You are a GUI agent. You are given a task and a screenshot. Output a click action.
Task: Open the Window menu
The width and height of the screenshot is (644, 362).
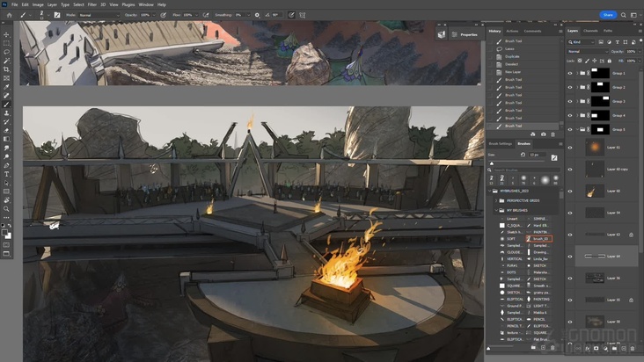146,4
